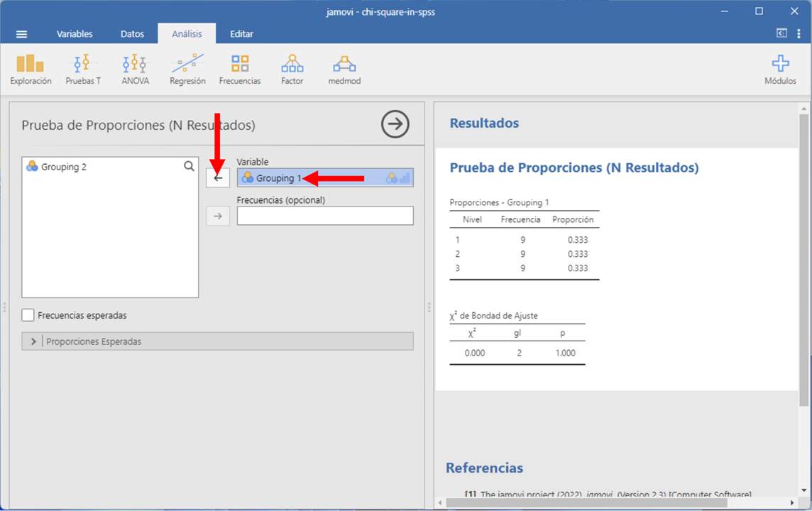This screenshot has height=511, width=812.
Task: Remove Grouping 1 using left arrow button
Action: 218,178
